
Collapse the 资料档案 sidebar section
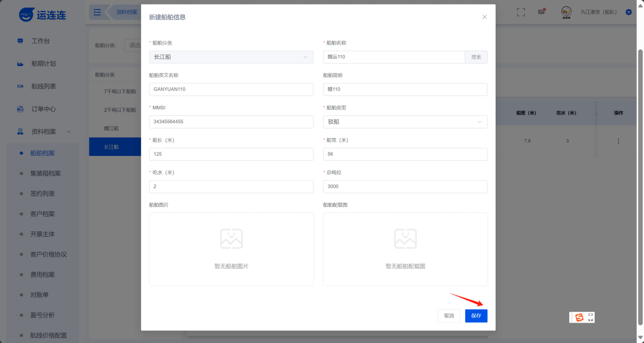click(69, 132)
